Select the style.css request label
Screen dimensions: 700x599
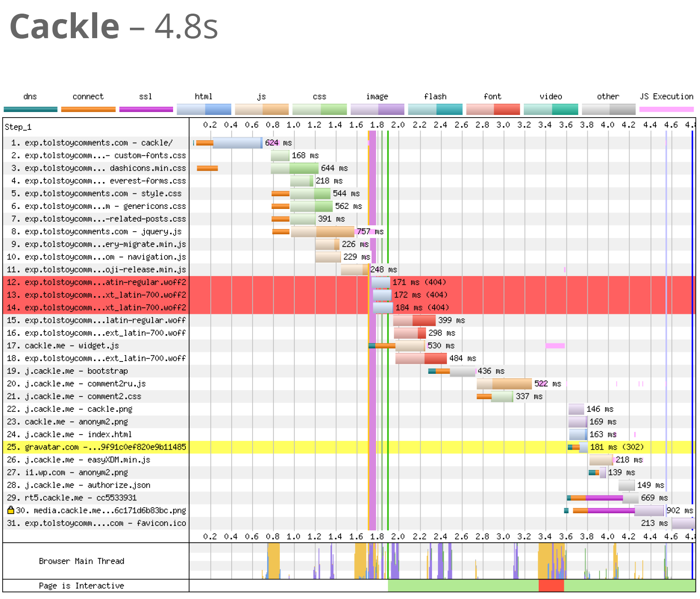(96, 193)
